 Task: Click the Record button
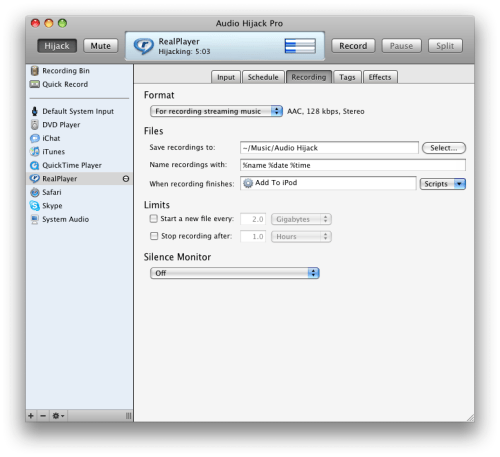tap(353, 46)
